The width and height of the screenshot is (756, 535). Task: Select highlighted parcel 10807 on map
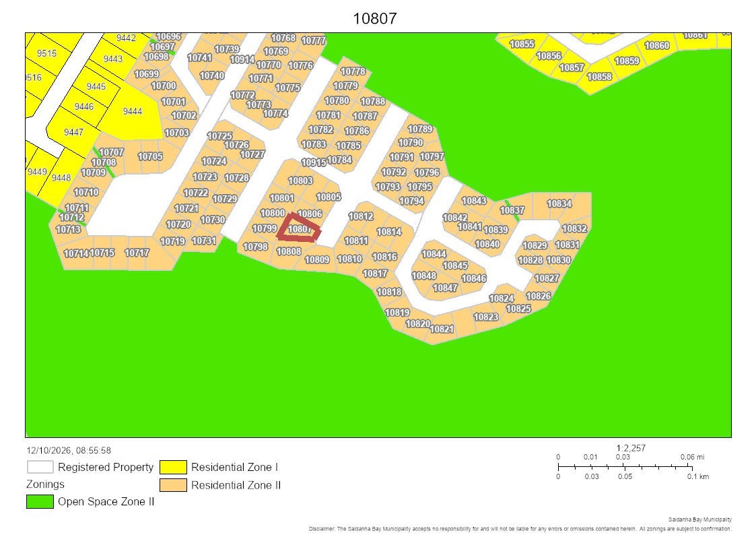(298, 229)
